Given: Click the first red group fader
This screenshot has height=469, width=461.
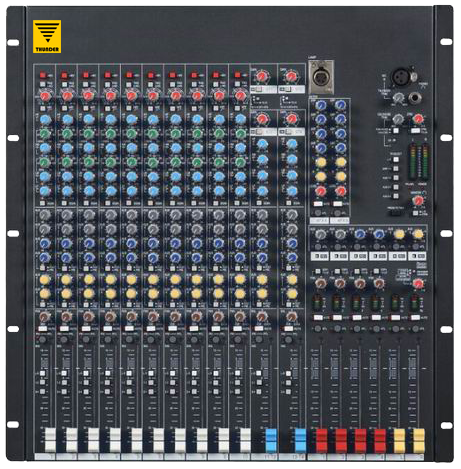Looking at the screenshot, I should click(x=322, y=440).
